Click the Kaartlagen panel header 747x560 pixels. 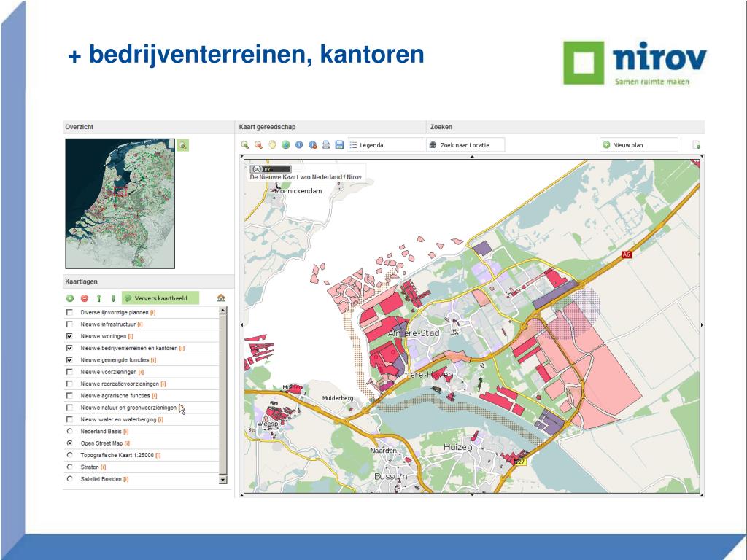(x=148, y=281)
